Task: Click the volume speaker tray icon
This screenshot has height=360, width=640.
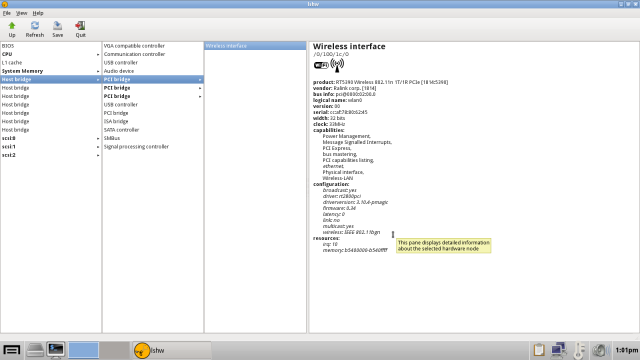Action: click(x=601, y=350)
